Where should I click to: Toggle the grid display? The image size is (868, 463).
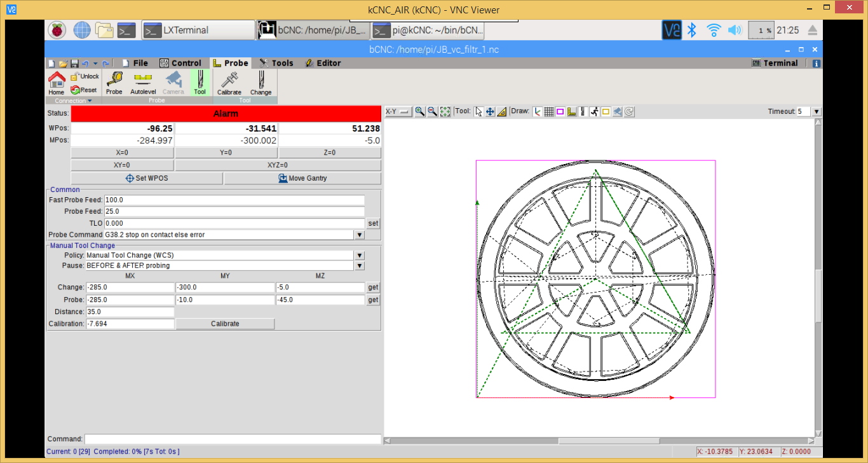pos(549,111)
